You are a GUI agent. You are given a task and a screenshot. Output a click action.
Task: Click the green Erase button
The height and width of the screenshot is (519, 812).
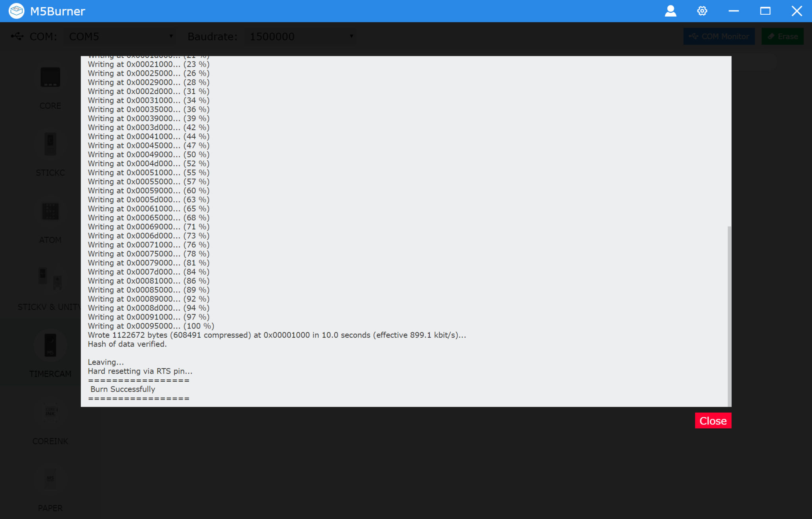click(x=782, y=37)
